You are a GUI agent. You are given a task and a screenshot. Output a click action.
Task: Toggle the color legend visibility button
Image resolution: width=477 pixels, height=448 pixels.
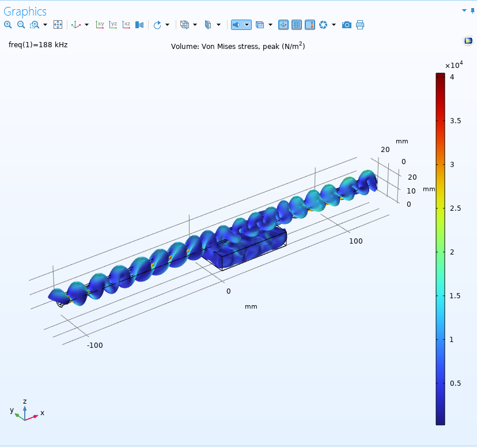click(x=310, y=25)
